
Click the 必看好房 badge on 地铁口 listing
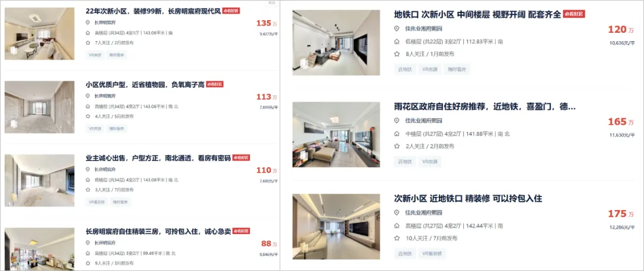(574, 14)
